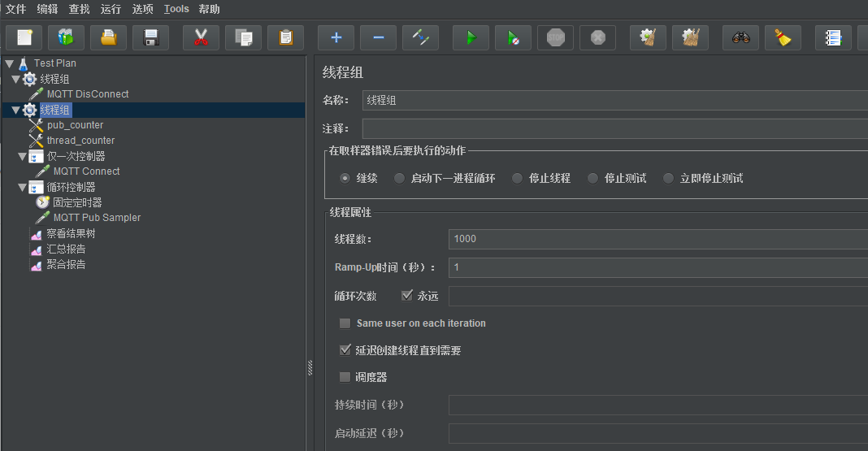Collapse the first 线程组 node
The width and height of the screenshot is (868, 451).
pos(16,79)
